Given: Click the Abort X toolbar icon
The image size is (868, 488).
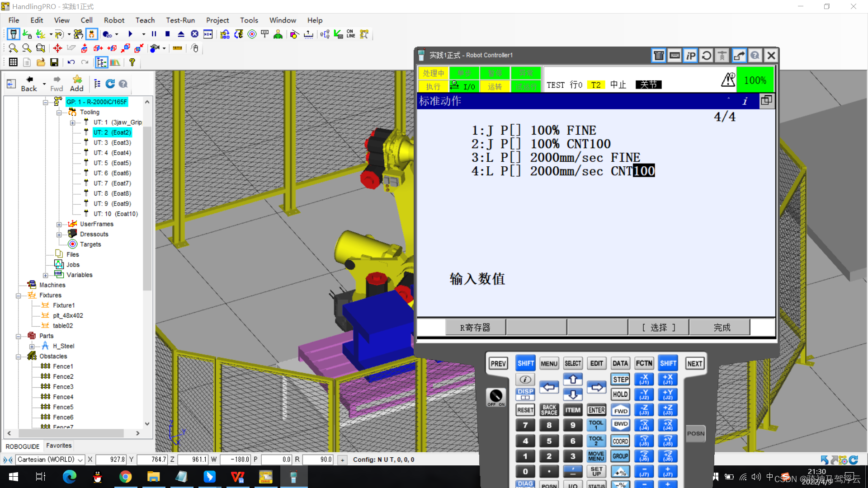Looking at the screenshot, I should [x=194, y=34].
